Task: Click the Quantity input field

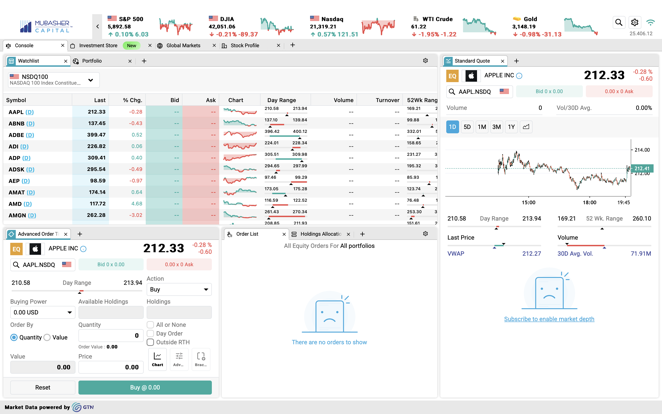Action: tap(109, 336)
